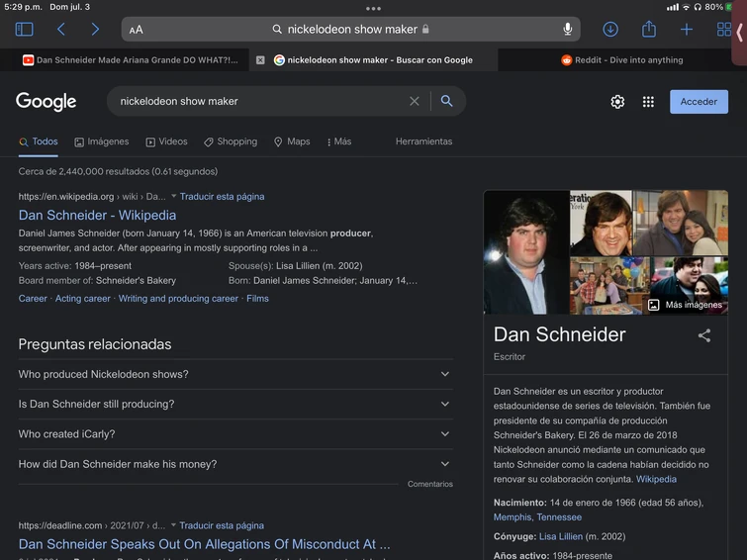Select the Shopping search tab
This screenshot has width=747, height=560.
tap(231, 141)
